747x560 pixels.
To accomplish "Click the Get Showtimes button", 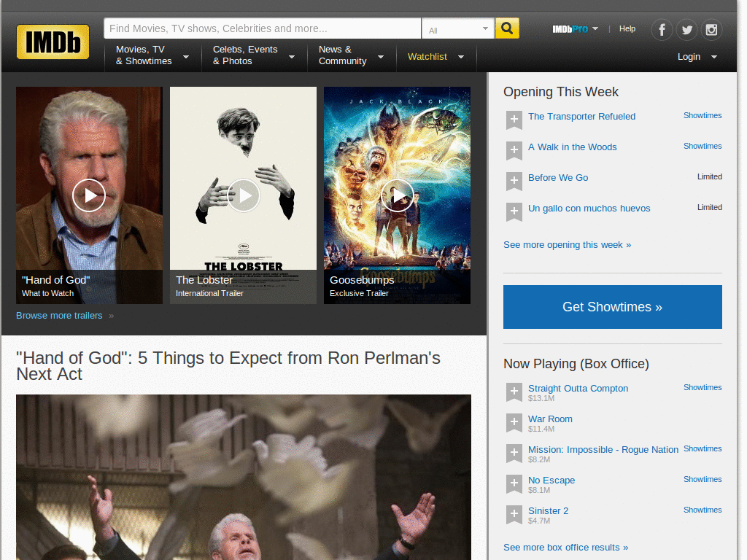I will 612,307.
